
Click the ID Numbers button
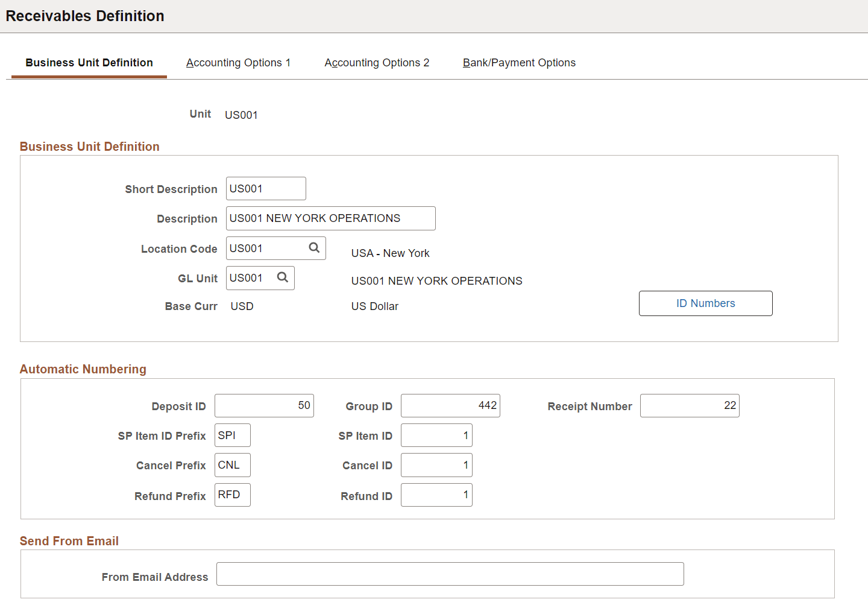click(x=705, y=303)
